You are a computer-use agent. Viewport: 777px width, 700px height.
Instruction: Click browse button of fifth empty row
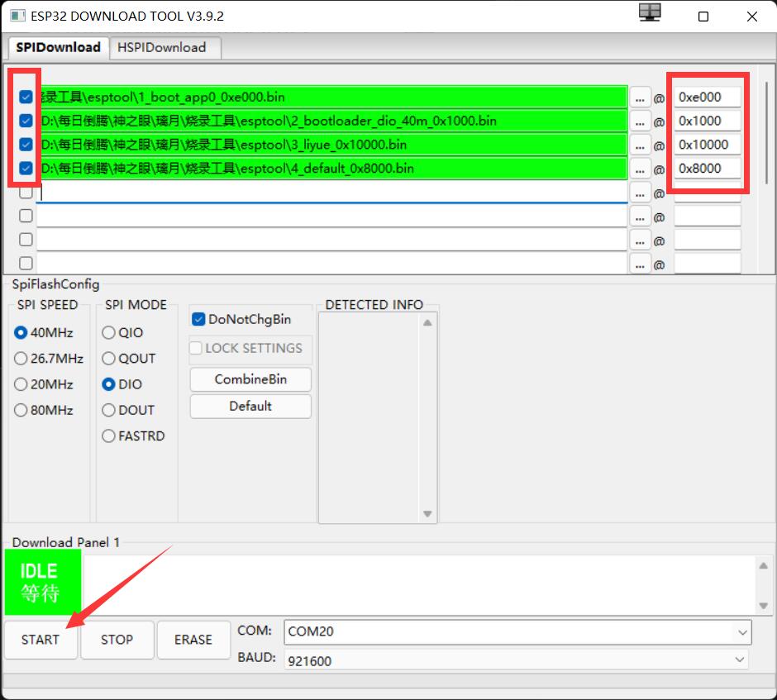[641, 193]
